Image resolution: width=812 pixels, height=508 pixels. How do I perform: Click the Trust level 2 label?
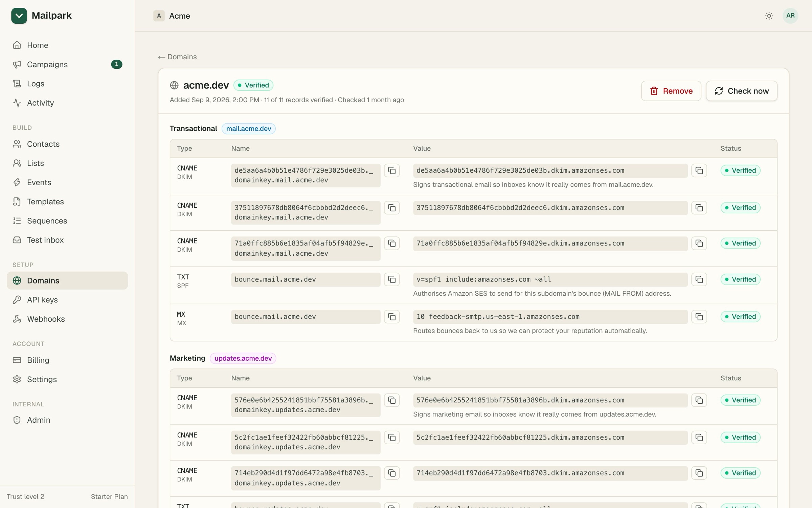click(x=25, y=497)
